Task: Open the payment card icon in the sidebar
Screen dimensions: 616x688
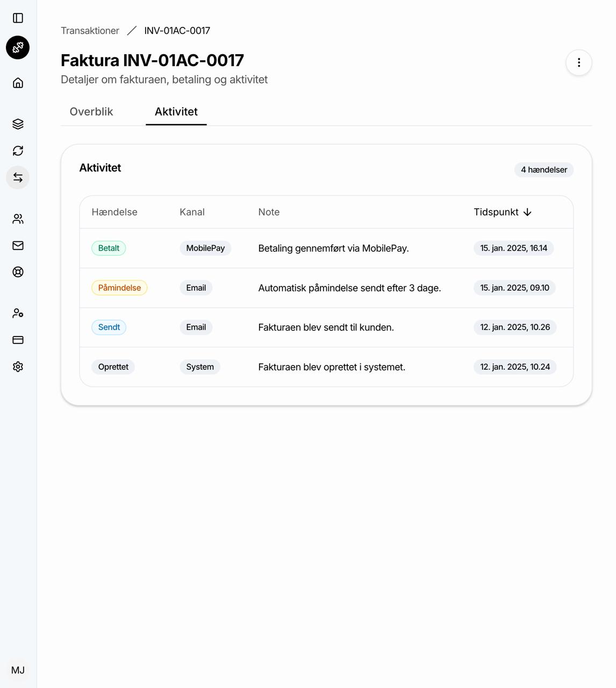Action: pyautogui.click(x=18, y=340)
